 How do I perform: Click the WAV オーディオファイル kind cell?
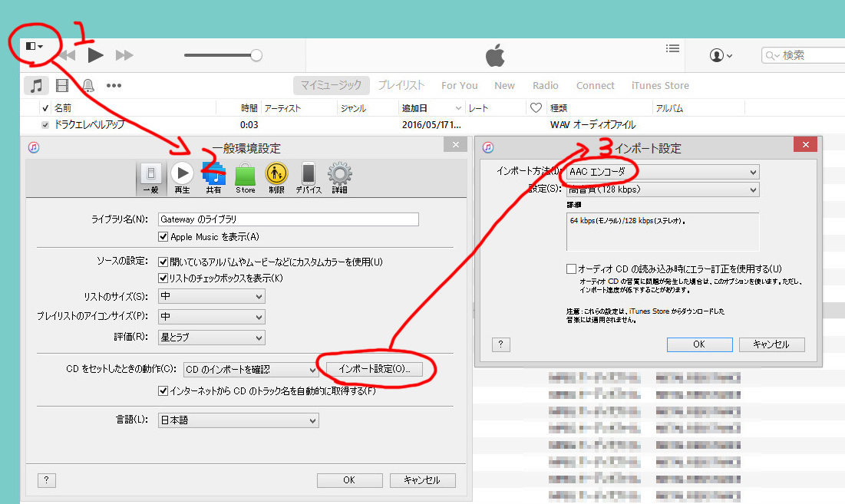pos(592,124)
